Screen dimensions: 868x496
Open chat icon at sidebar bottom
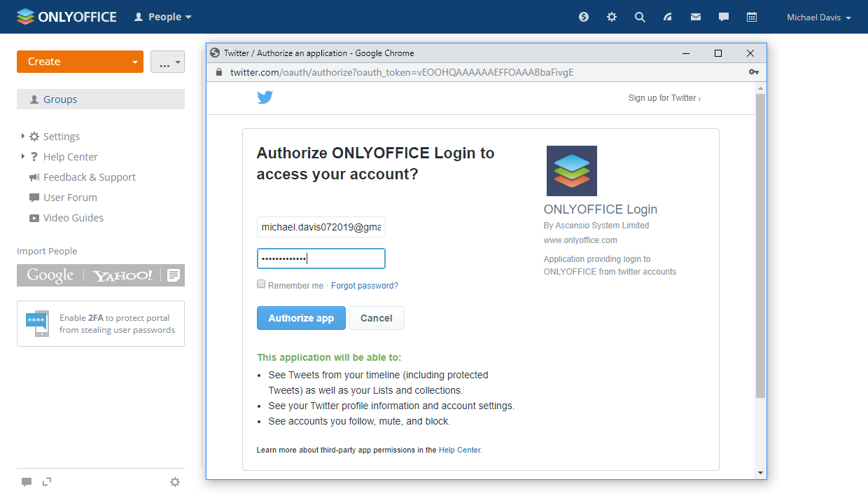point(27,482)
